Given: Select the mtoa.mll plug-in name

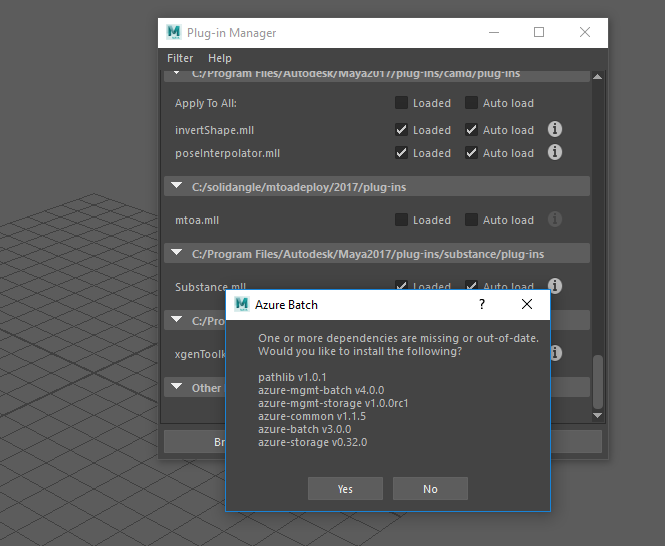Looking at the screenshot, I should (197, 220).
